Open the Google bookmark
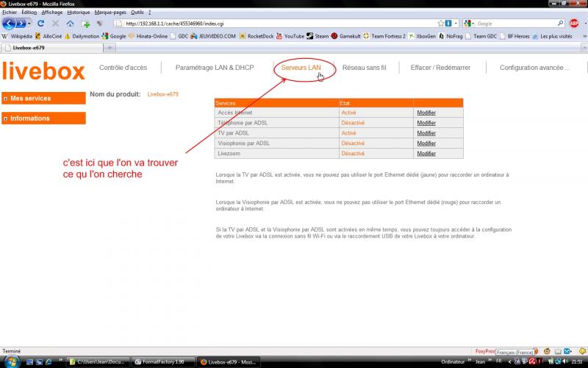 pos(114,36)
